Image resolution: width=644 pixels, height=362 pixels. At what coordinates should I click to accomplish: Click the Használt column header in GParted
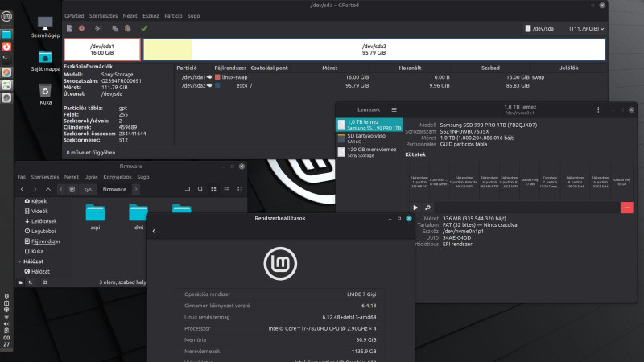coord(410,68)
